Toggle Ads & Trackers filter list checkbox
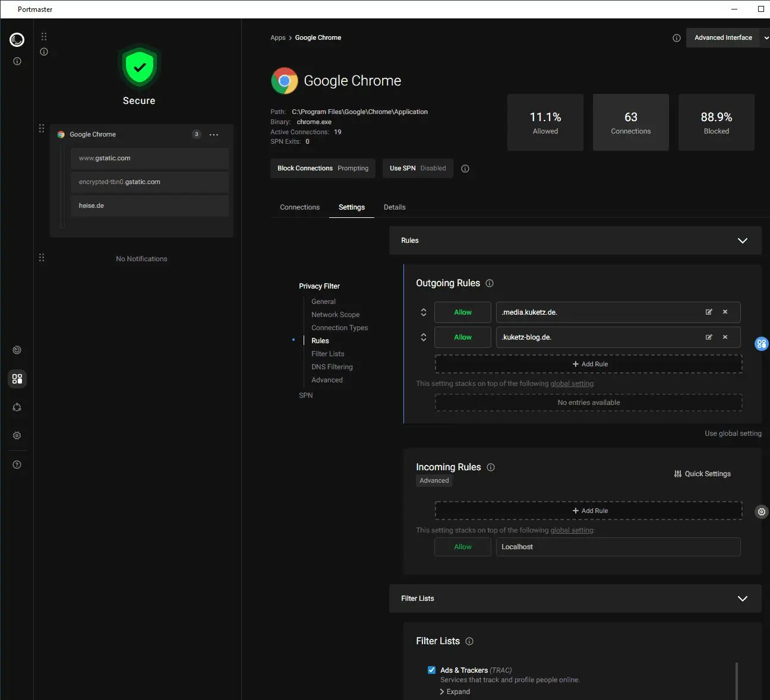The image size is (770, 700). 432,670
